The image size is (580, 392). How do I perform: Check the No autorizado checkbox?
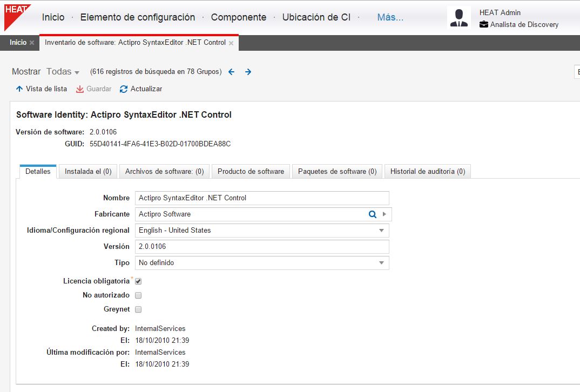(x=138, y=295)
